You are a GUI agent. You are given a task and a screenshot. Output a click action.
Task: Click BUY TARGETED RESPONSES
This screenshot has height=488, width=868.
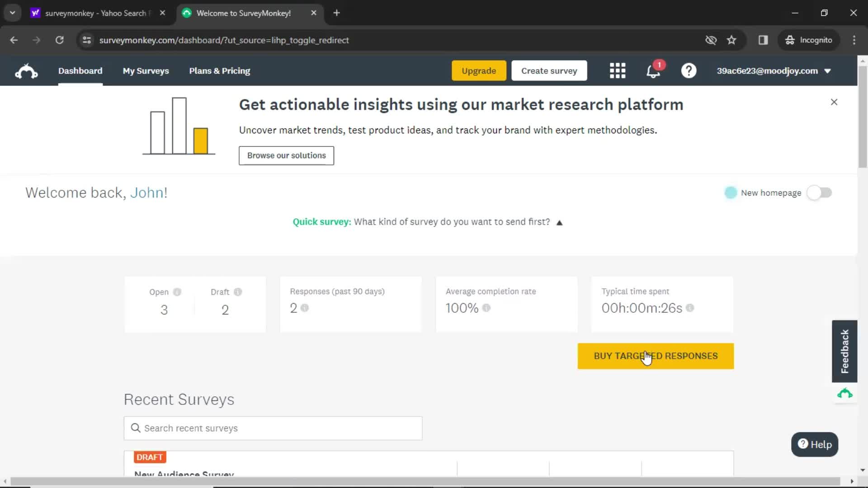[655, 356]
